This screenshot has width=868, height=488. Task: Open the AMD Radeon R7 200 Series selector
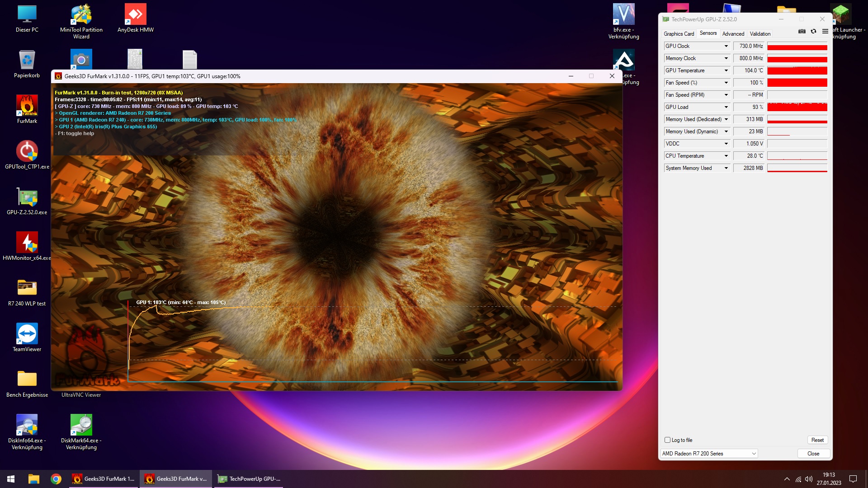pyautogui.click(x=709, y=454)
